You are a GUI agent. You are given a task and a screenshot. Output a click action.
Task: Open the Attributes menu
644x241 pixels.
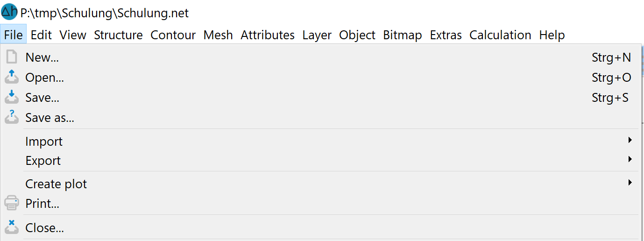click(x=268, y=35)
